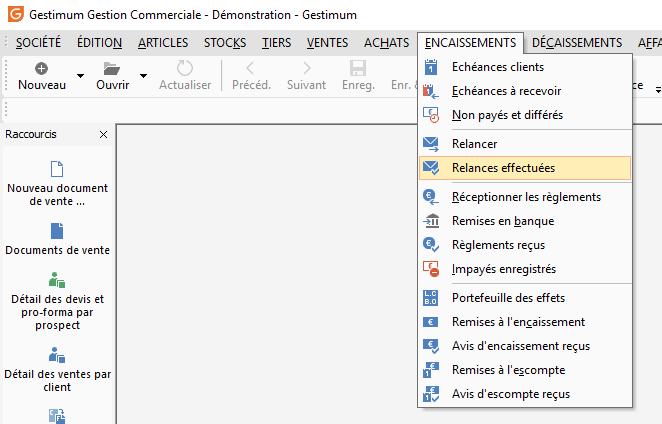Select Règlements reçus entry

525,245
